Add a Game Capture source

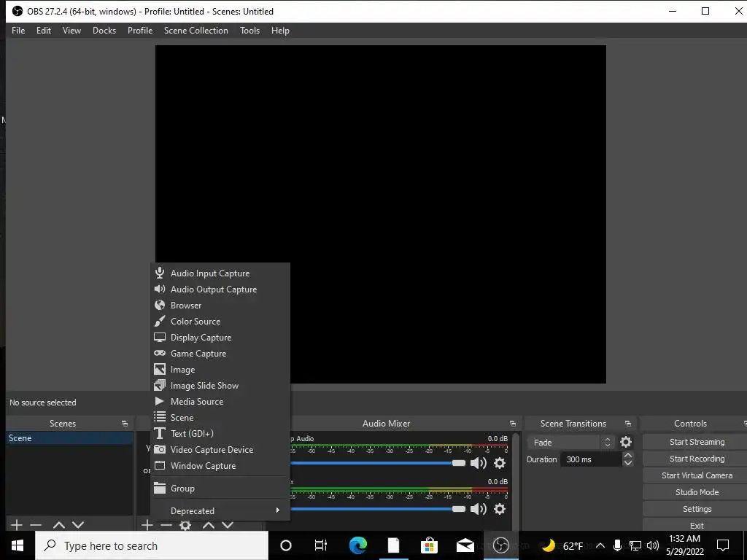(x=220, y=354)
